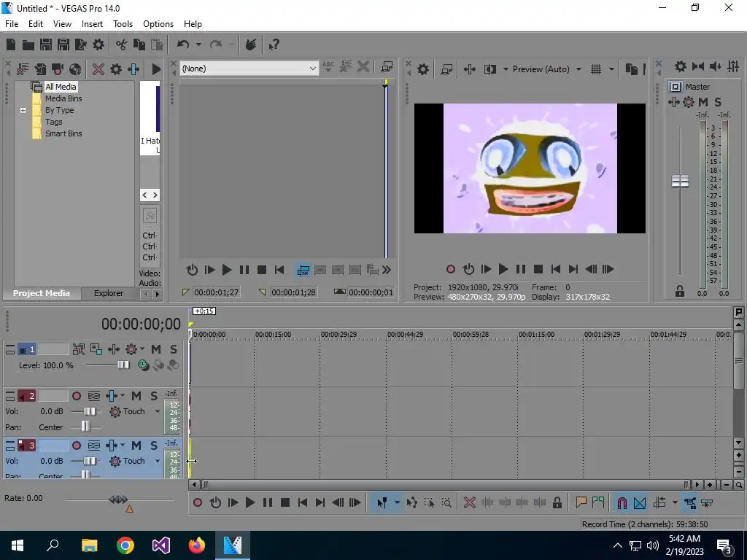Image resolution: width=747 pixels, height=560 pixels.
Task: Open Undo history dropdown arrow
Action: coord(198,44)
